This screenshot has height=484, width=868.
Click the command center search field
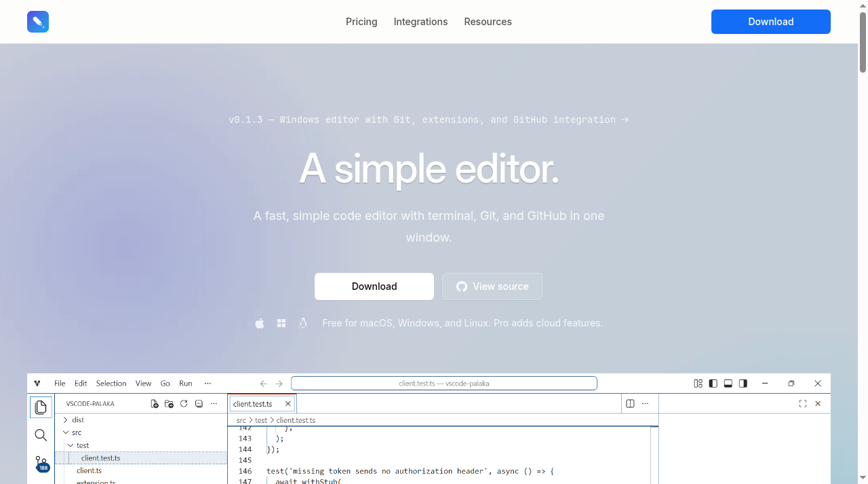(x=444, y=384)
